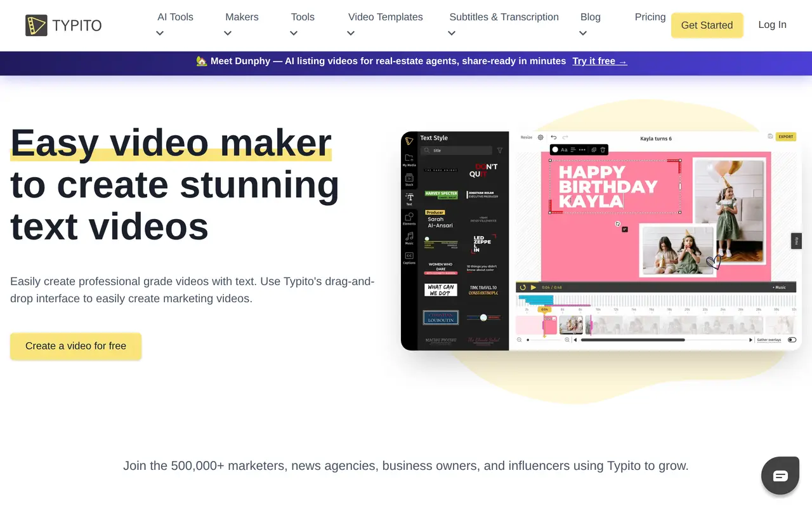The height and width of the screenshot is (508, 812).
Task: Click the Get Started button
Action: click(x=707, y=25)
